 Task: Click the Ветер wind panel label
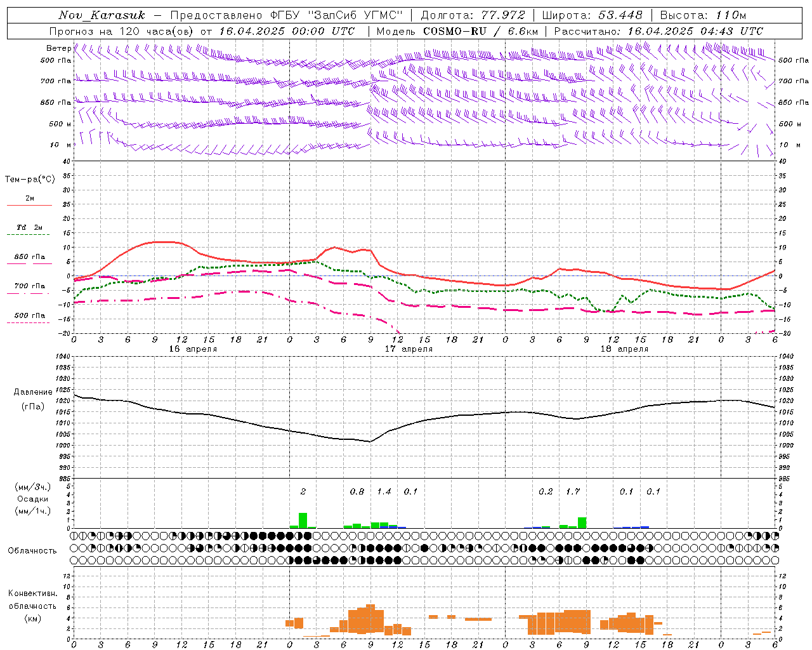click(58, 48)
